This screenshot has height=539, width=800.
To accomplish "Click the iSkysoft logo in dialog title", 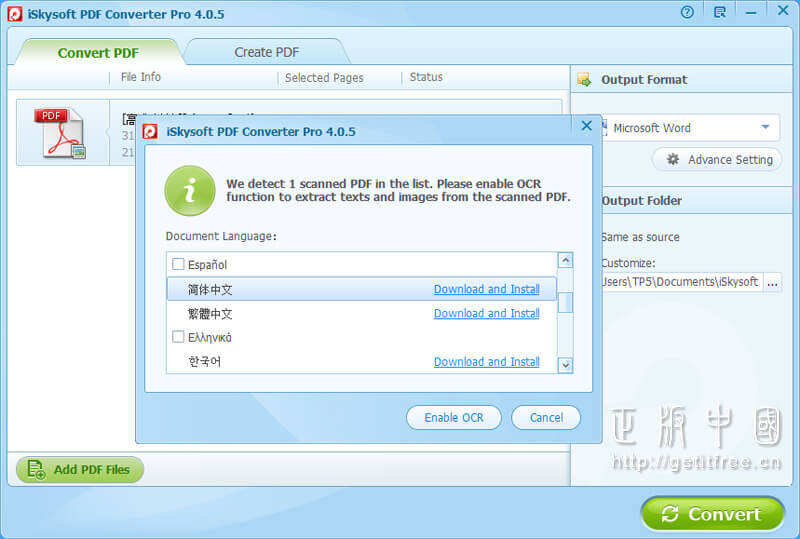I will pyautogui.click(x=150, y=132).
